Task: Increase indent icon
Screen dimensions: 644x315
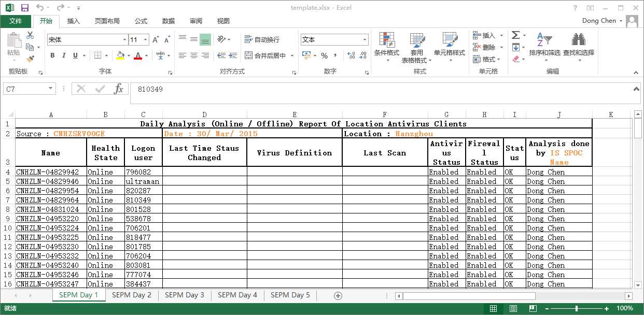Action: point(233,55)
